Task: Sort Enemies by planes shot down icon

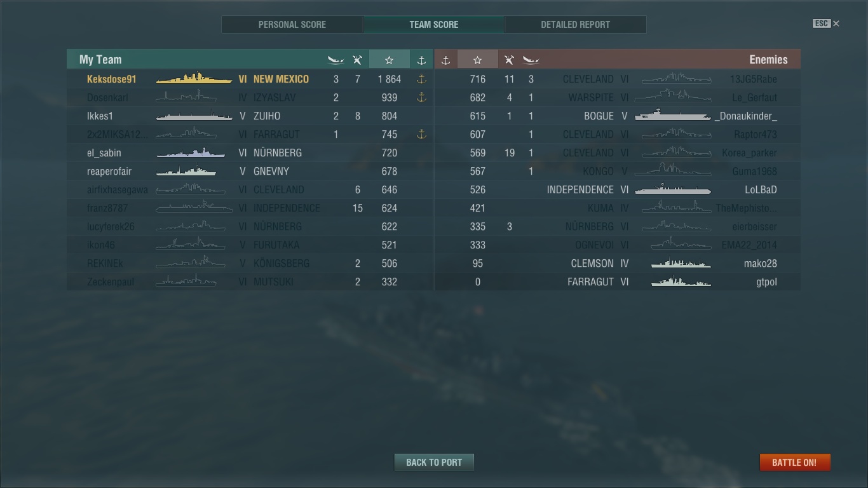Action: (x=509, y=60)
